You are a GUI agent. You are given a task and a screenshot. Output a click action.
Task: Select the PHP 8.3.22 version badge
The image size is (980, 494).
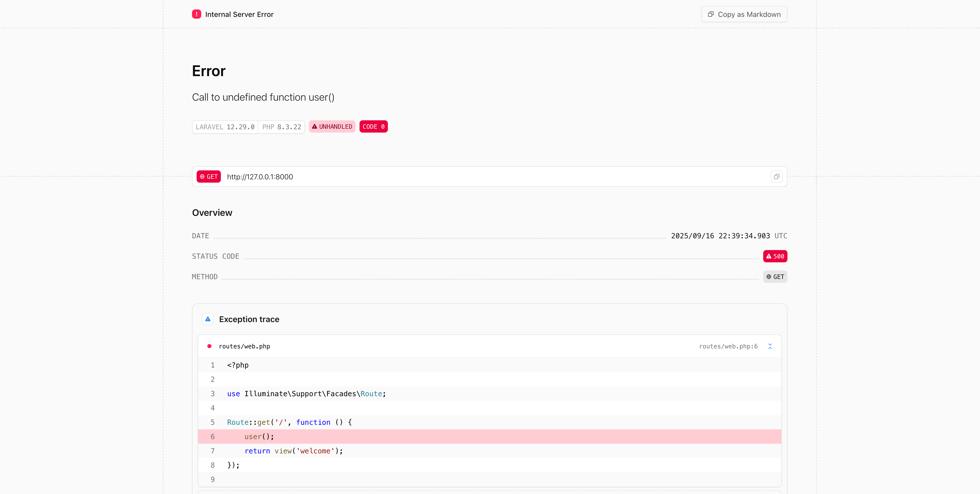click(x=282, y=127)
